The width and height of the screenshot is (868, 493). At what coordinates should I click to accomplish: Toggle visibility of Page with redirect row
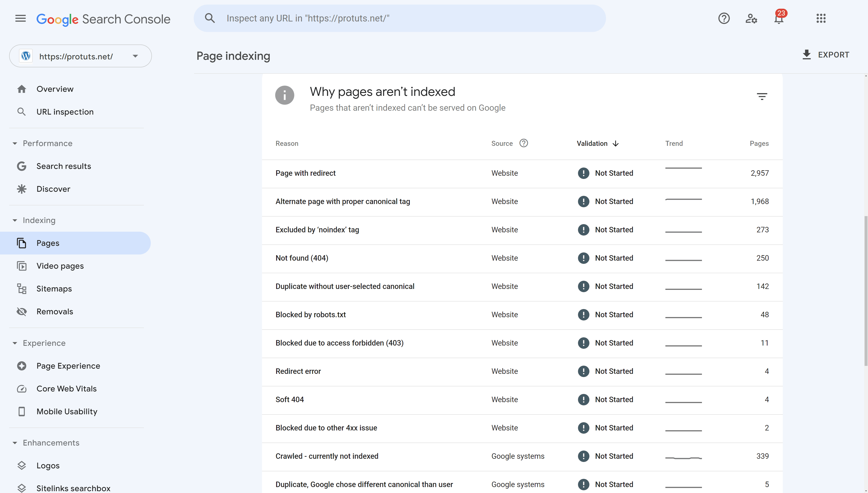[x=522, y=173]
